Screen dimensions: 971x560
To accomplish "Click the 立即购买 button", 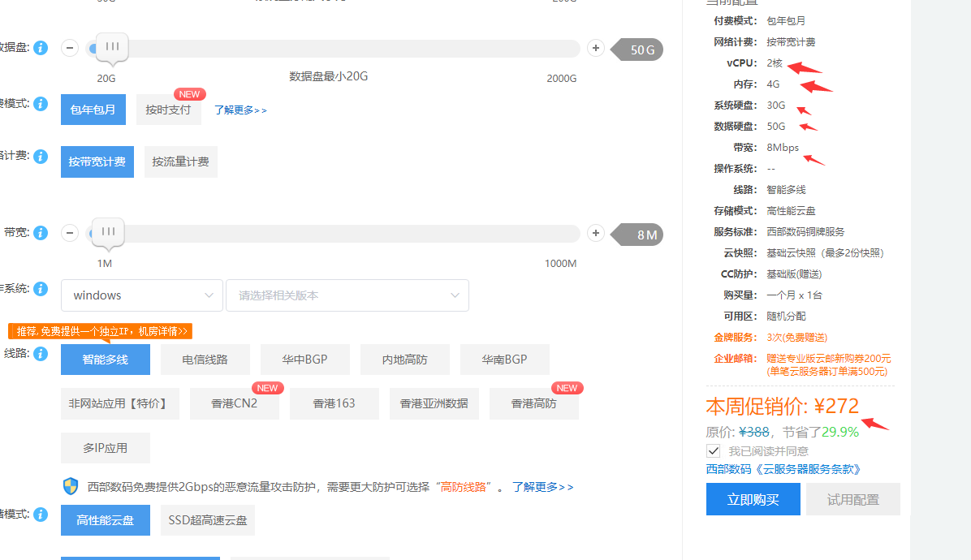I will pyautogui.click(x=753, y=499).
